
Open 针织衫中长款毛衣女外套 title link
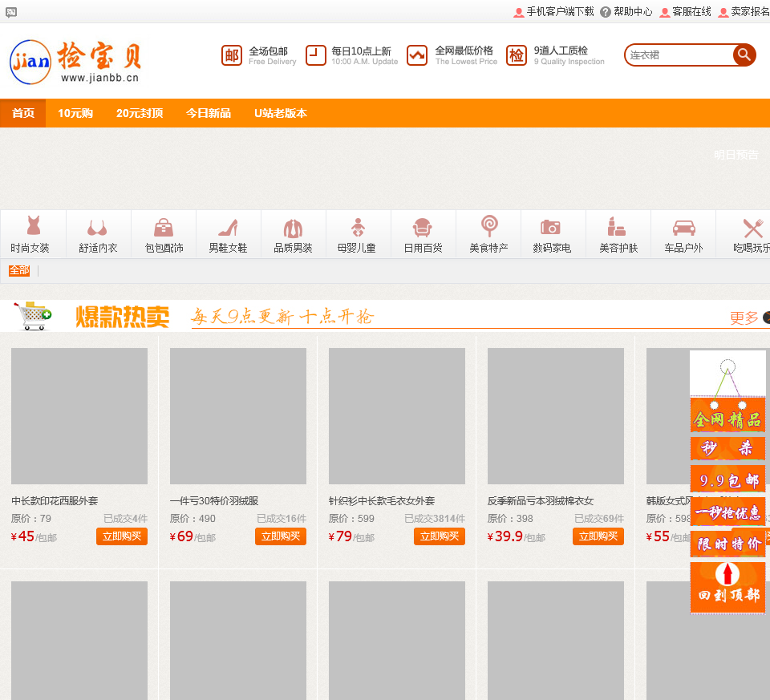pos(382,500)
